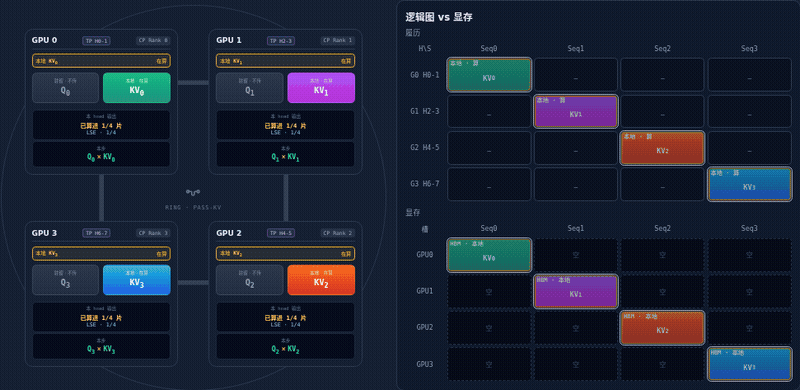Click the GPU 3 card title

[x=44, y=233]
